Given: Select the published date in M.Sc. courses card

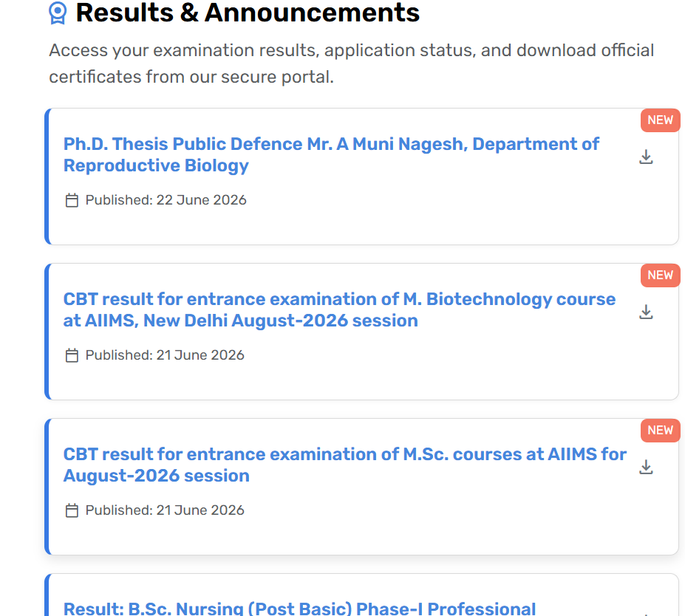Looking at the screenshot, I should coord(165,510).
